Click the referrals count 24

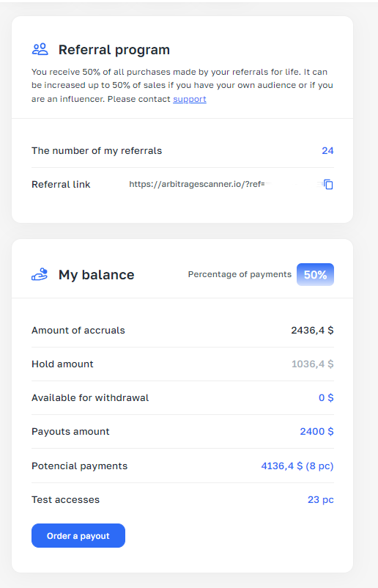click(327, 150)
